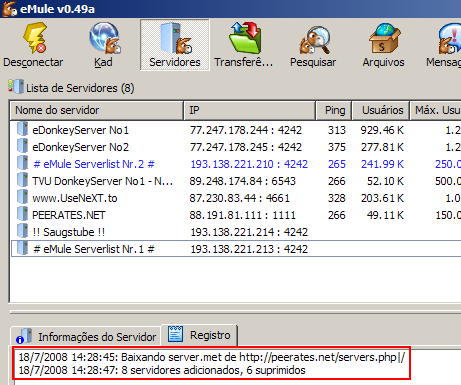Select the PEERATES.NET server name
This screenshot has height=385, width=461.
pos(69,215)
